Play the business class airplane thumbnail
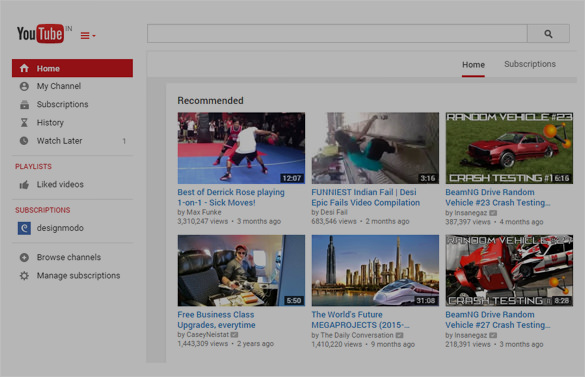This screenshot has width=585, height=377. (x=241, y=270)
